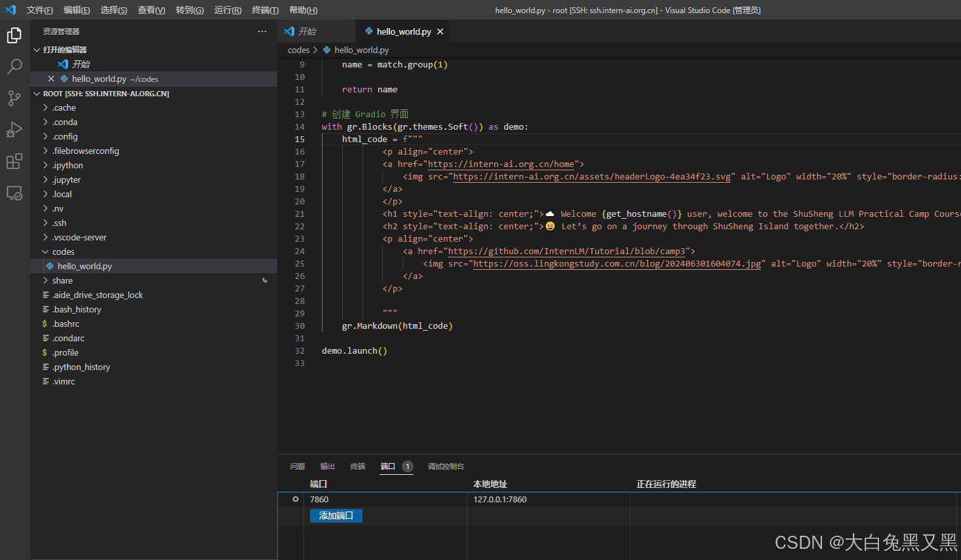This screenshot has height=560, width=961.
Task: Click the intern-ai.org.cn/home link in code
Action: pos(501,164)
